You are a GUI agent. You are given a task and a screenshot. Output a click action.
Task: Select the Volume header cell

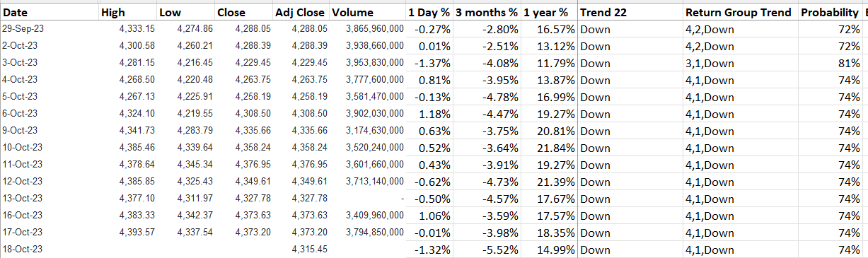(x=367, y=13)
